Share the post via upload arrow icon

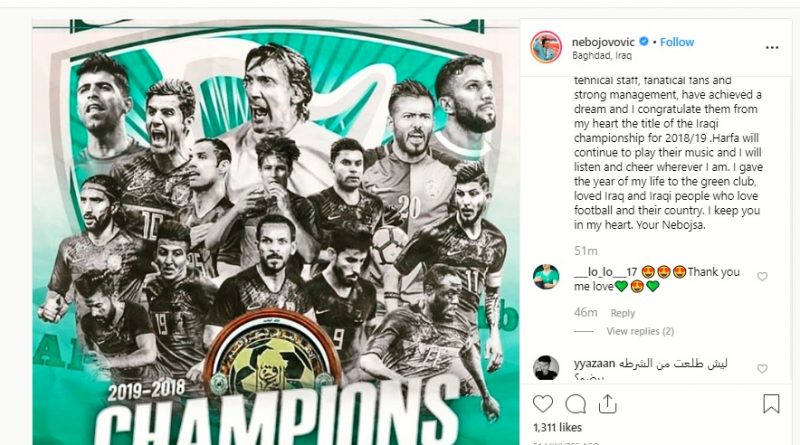pos(608,404)
